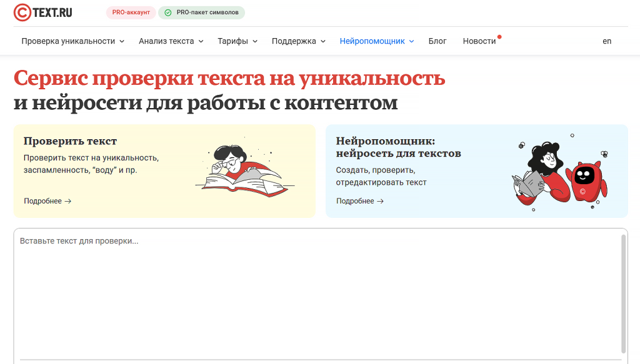Expand the Поддержка dropdown
Viewport: 640px width, 364px height.
click(294, 41)
